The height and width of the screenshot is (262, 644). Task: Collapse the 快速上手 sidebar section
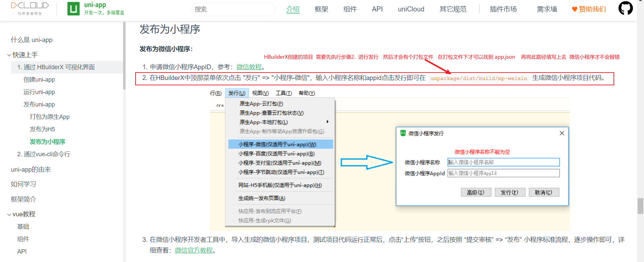23,55
